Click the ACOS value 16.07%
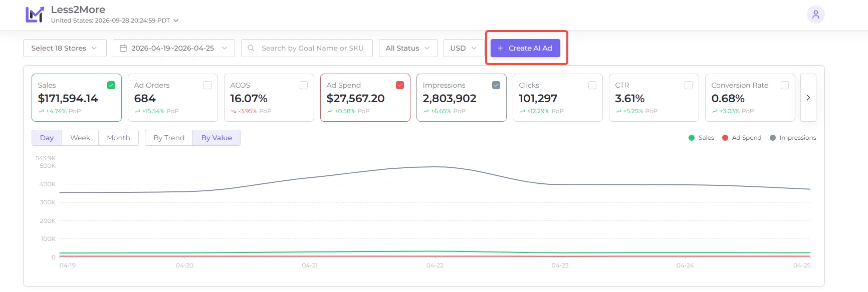Screen dimensions: 868x292 (x=249, y=99)
